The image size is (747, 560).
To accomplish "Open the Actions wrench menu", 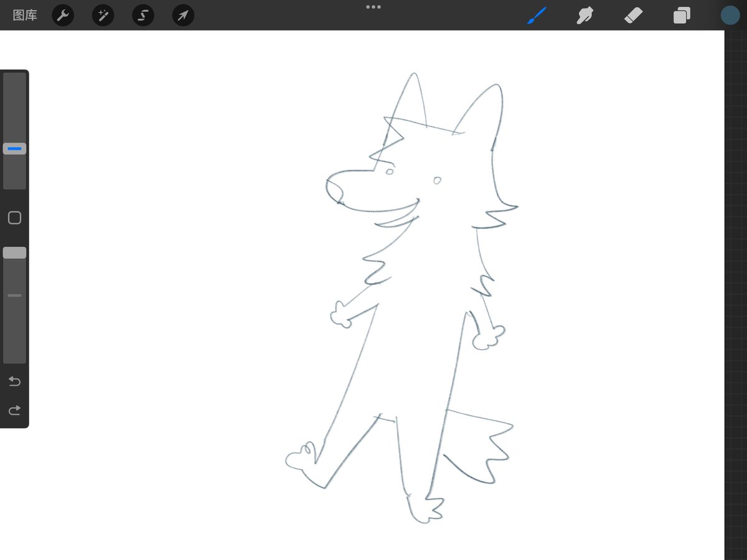I will click(63, 16).
